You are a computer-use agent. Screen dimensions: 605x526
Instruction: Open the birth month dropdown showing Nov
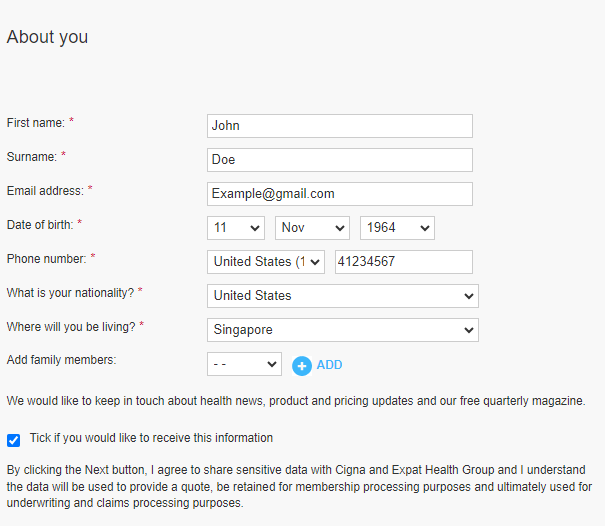point(312,228)
